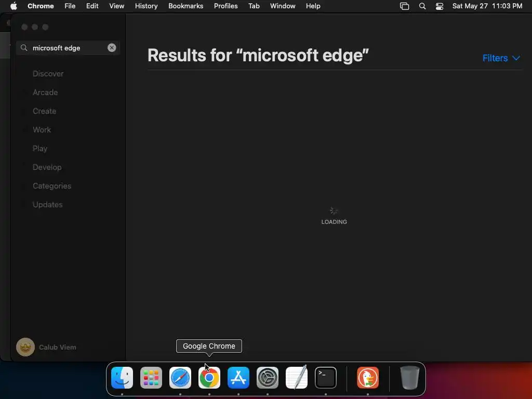Open the Edit menu
Image resolution: width=532 pixels, height=399 pixels.
coord(92,6)
